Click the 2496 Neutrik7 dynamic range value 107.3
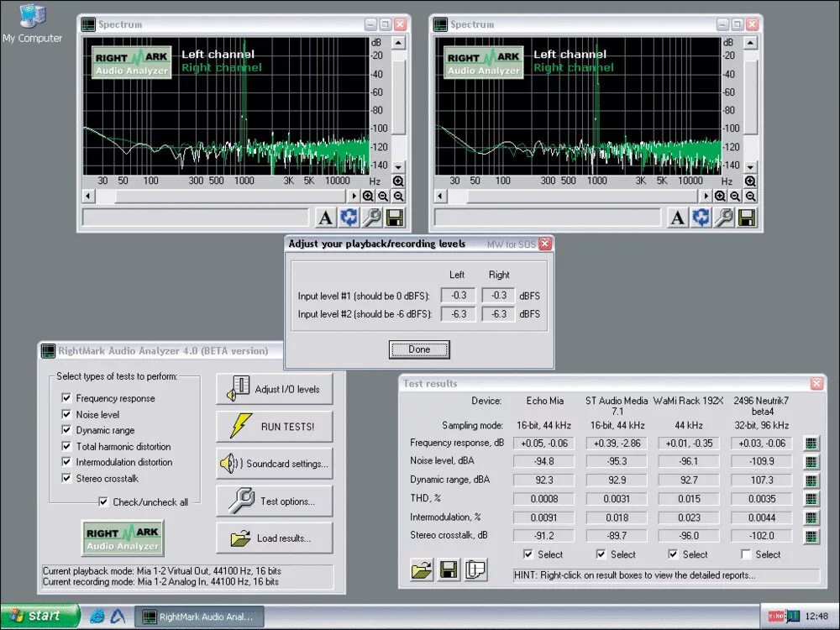This screenshot has width=840, height=630. tap(761, 480)
